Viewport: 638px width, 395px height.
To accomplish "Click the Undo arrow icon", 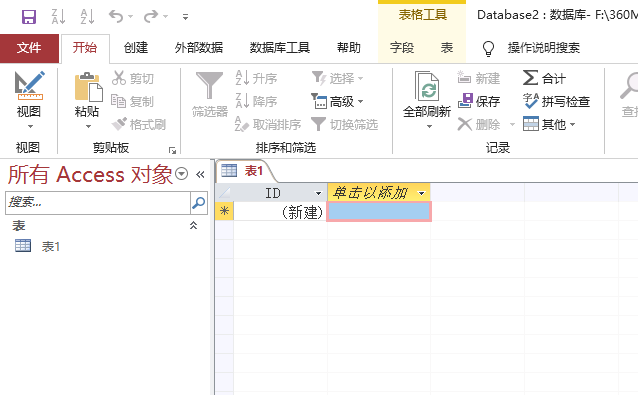I will (x=116, y=16).
